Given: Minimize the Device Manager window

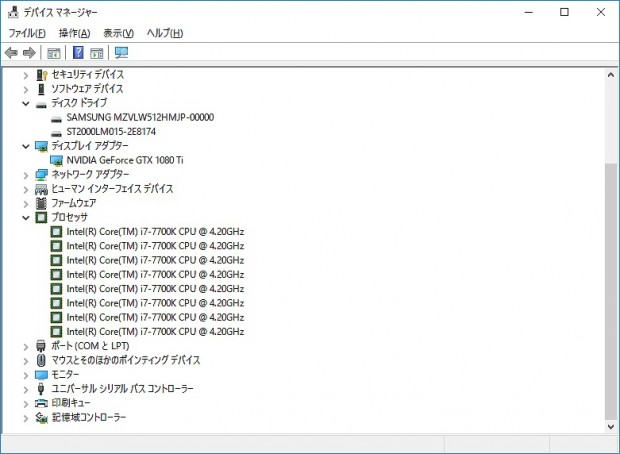Looking at the screenshot, I should click(x=529, y=12).
